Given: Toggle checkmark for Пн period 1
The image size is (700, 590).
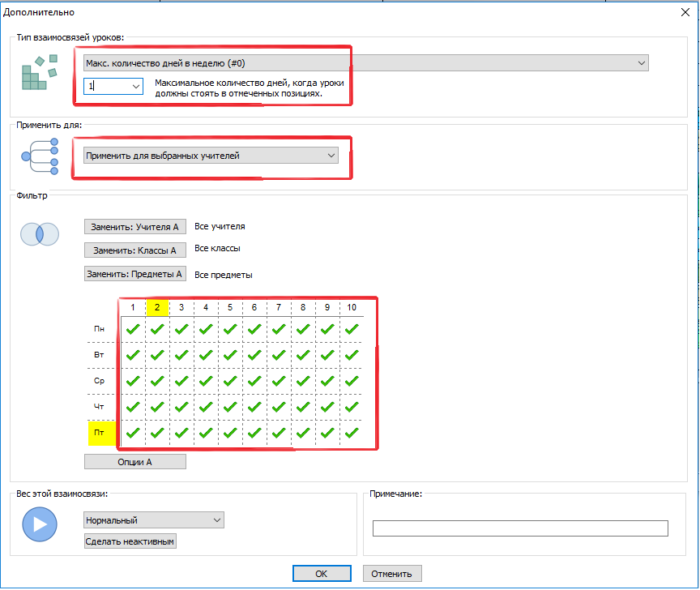Looking at the screenshot, I should pos(133,329).
